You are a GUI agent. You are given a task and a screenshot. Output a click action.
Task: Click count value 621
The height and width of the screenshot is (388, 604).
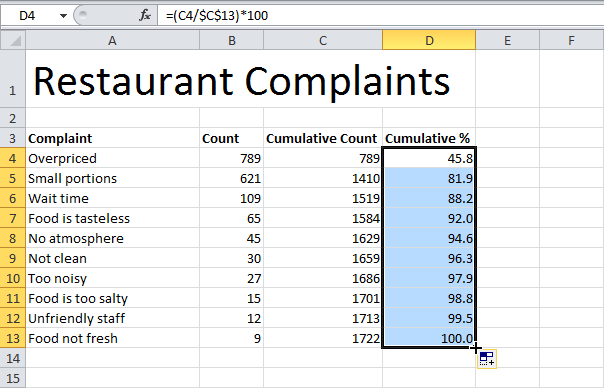[x=232, y=178]
